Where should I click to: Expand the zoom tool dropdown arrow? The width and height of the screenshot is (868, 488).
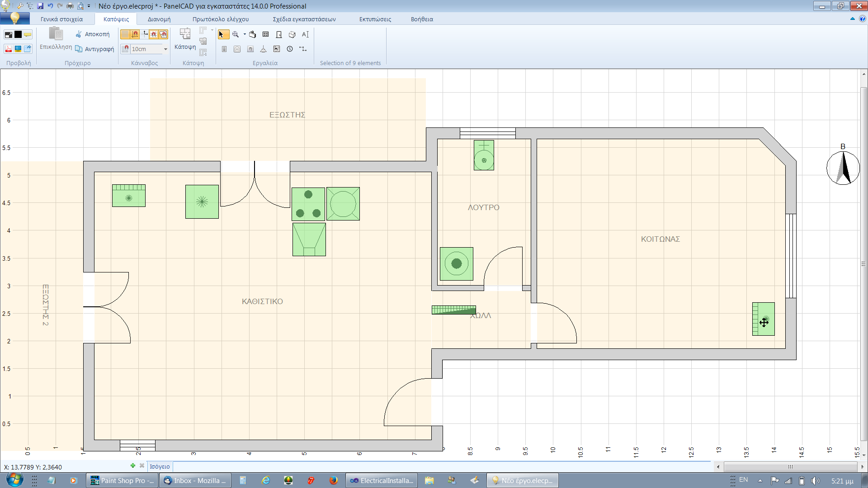pyautogui.click(x=245, y=35)
